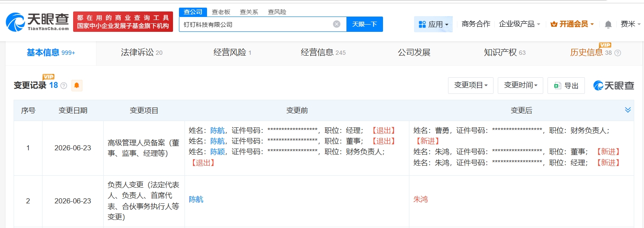644x228 pixels.
Task: Click the 变更日期 column header
Action: (x=73, y=110)
